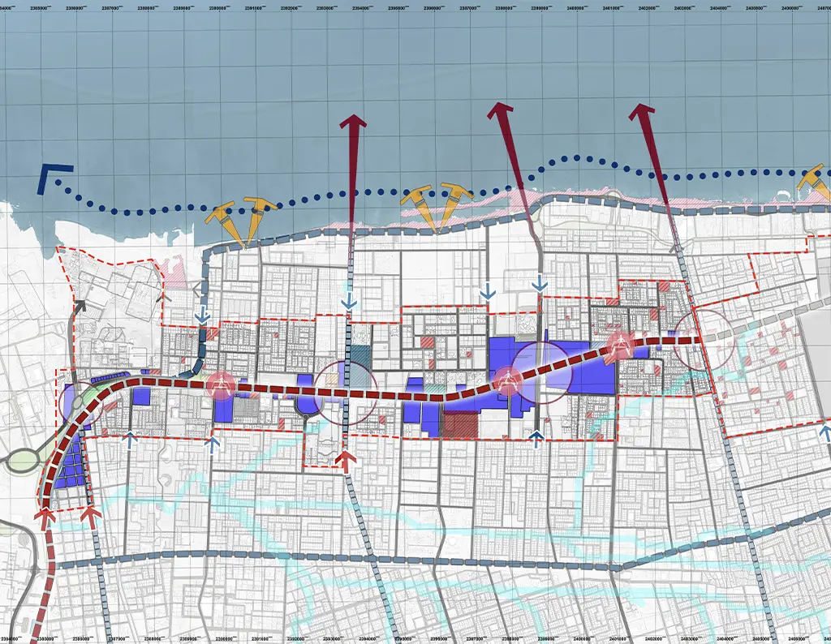This screenshot has width=831, height=644.
Task: Click the rightmost large crimson arrow over the sea
Action: 643,114
